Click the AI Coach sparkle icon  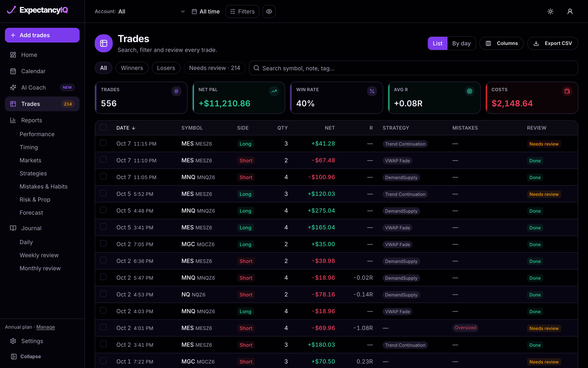pos(13,87)
